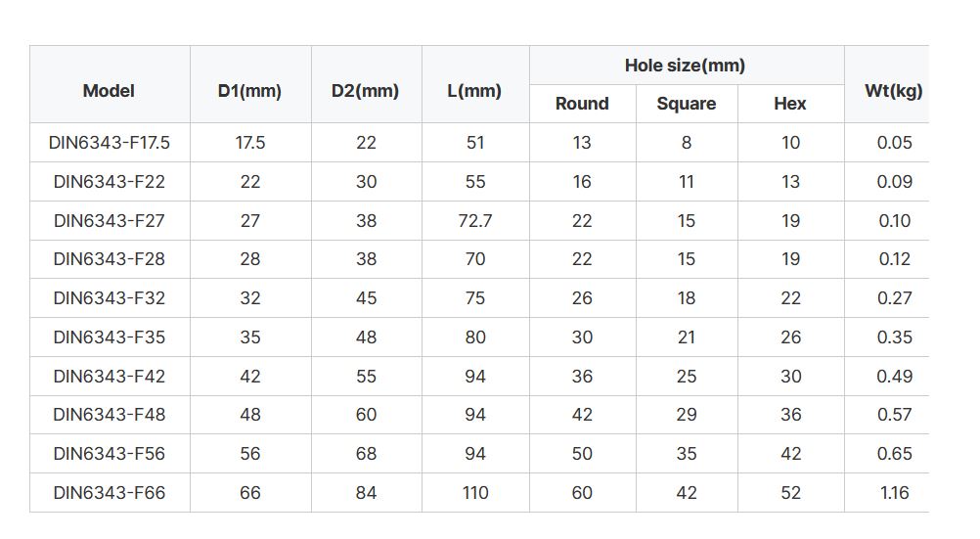Select the DIN6343-F48 model cell
The width and height of the screenshot is (980, 539).
110,415
